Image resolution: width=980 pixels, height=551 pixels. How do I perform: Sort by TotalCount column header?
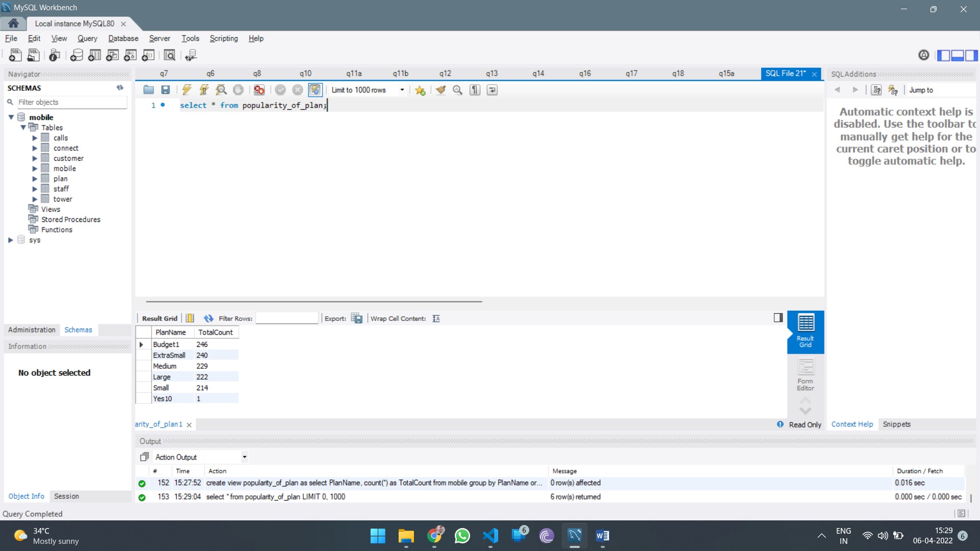point(215,332)
